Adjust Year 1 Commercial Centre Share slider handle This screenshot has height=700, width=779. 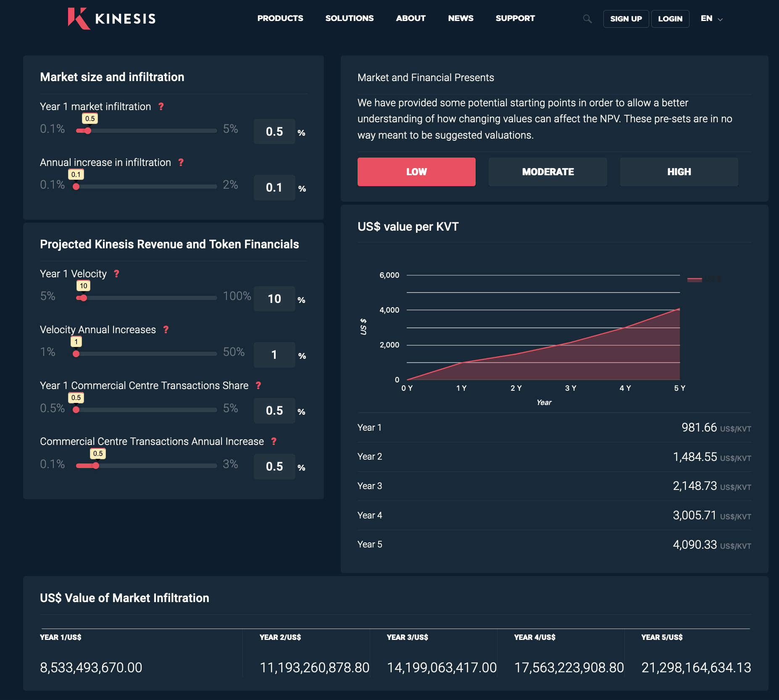76,410
